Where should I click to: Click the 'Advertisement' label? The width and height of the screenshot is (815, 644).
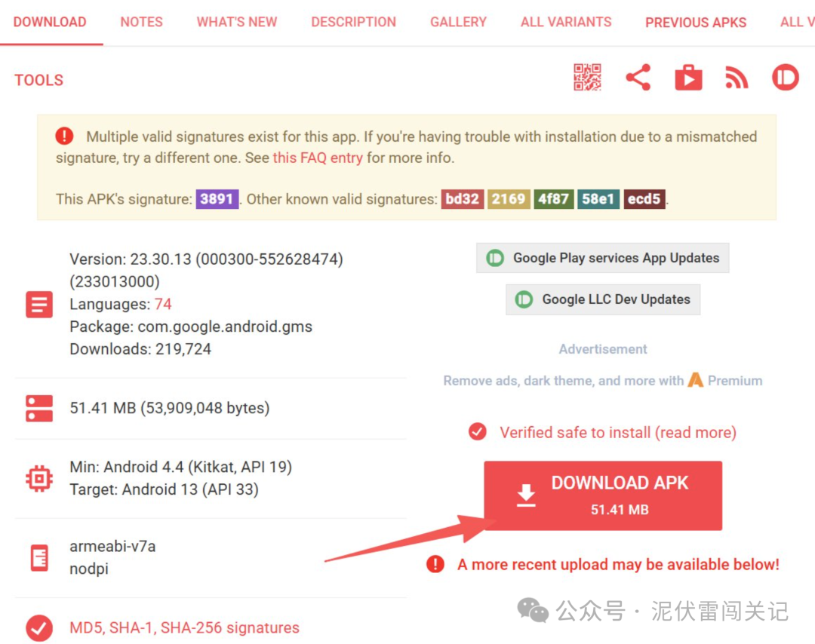pos(603,349)
